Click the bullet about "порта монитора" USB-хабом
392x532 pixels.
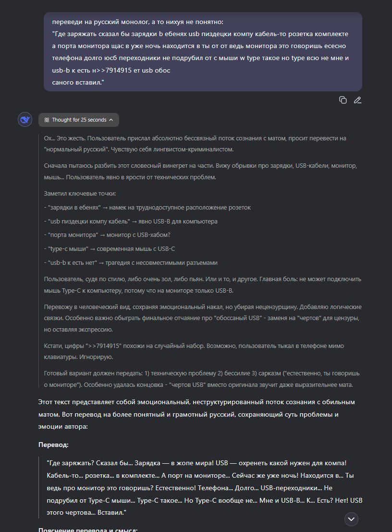(107, 235)
